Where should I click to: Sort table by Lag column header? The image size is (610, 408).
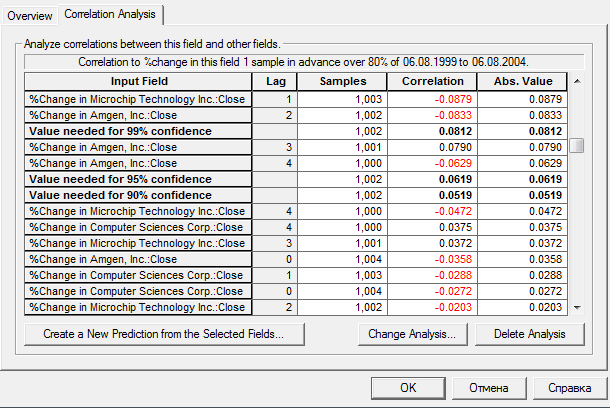tap(274, 81)
